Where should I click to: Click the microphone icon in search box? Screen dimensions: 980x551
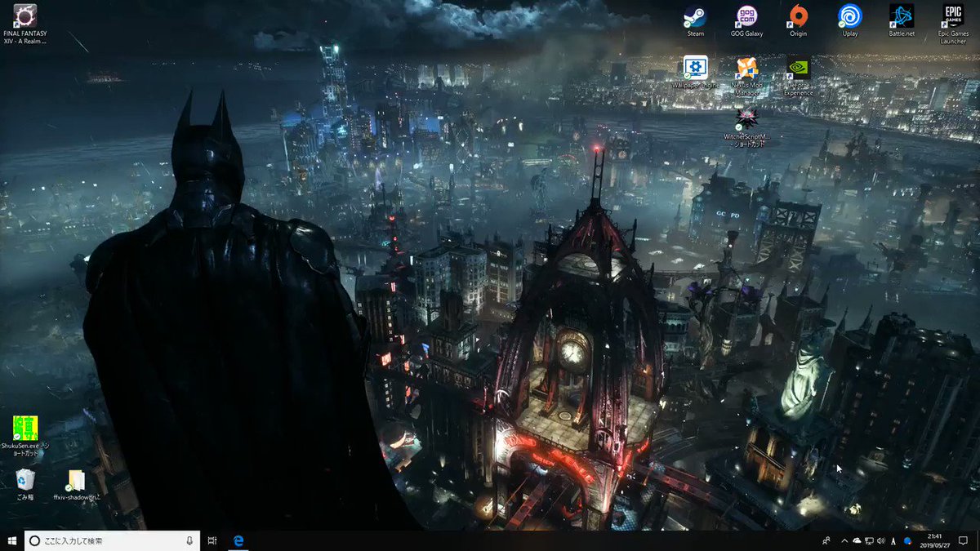coord(189,540)
